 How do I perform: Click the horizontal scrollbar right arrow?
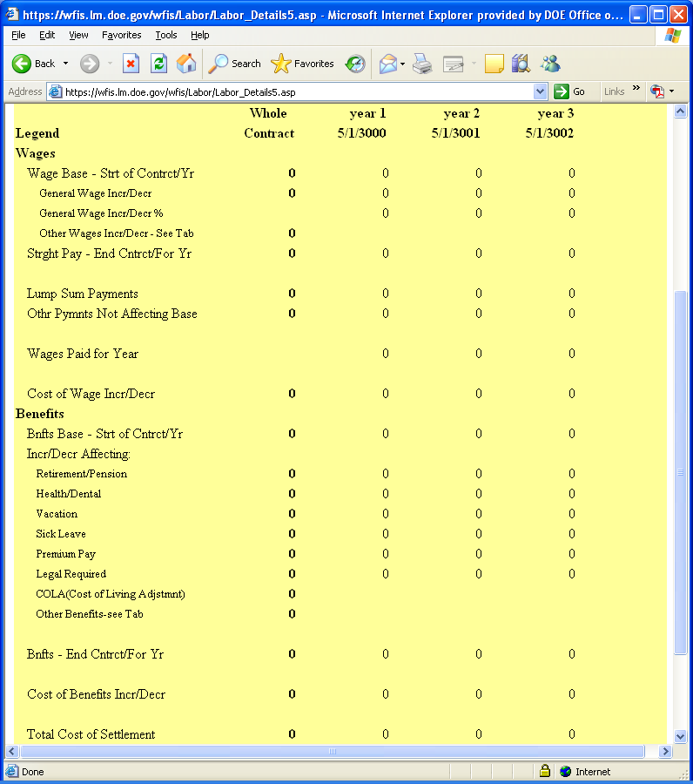665,751
